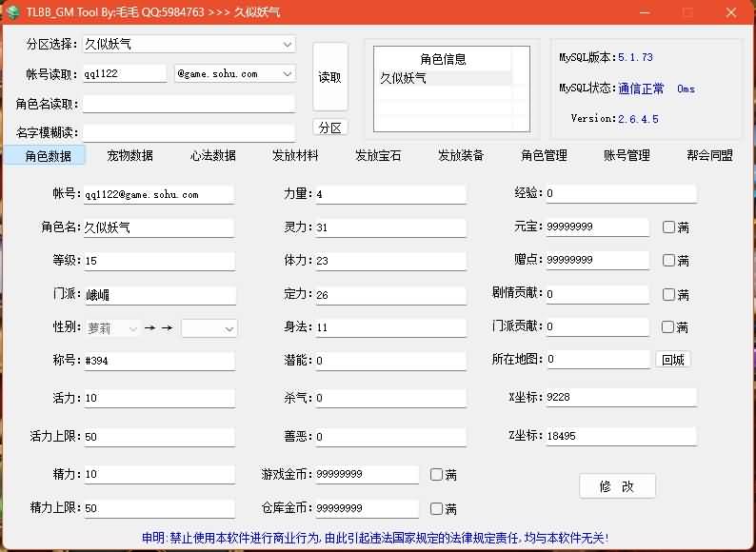The height and width of the screenshot is (552, 756).
Task: Switch to the 宠物数据 tab
Action: pos(129,156)
